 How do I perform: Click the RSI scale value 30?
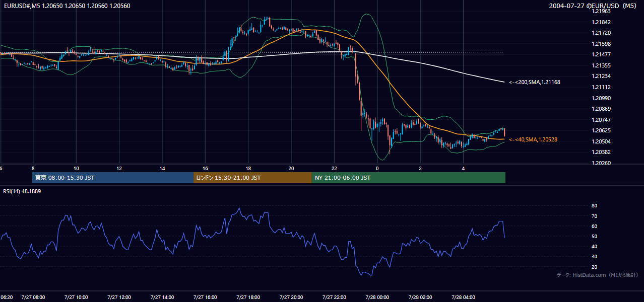pyautogui.click(x=594, y=257)
